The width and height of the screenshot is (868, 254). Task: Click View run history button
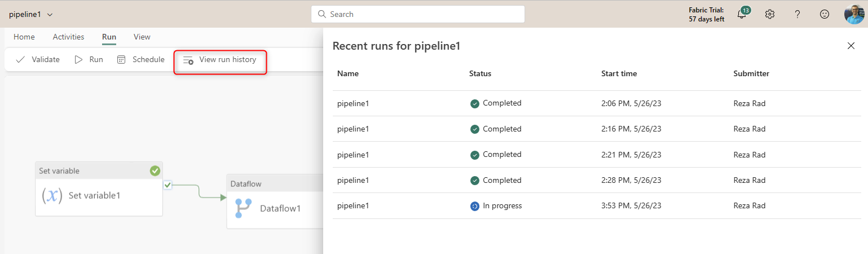(x=220, y=60)
